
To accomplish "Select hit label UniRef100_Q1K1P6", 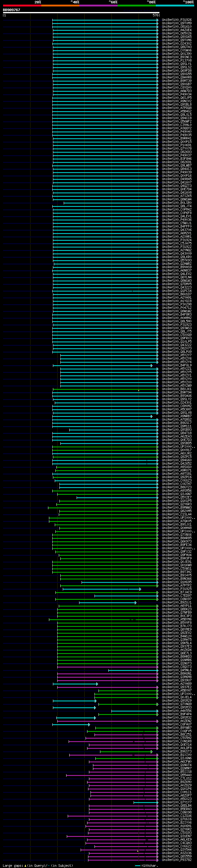I will click(x=177, y=789).
